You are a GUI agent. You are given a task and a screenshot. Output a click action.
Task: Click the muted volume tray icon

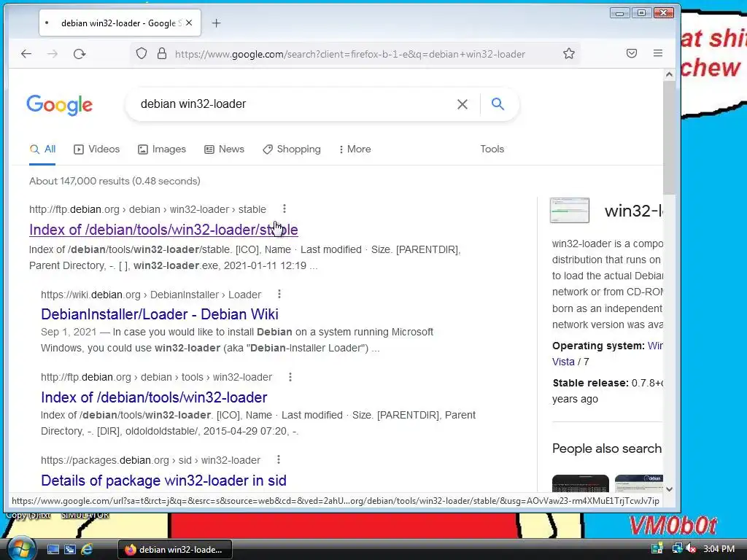click(692, 549)
